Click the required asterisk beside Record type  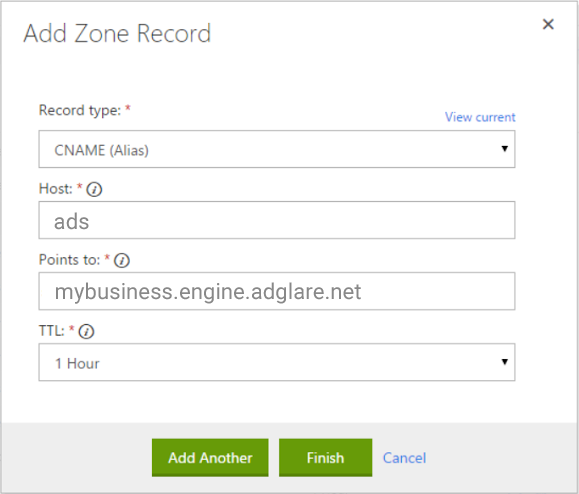pos(128,107)
